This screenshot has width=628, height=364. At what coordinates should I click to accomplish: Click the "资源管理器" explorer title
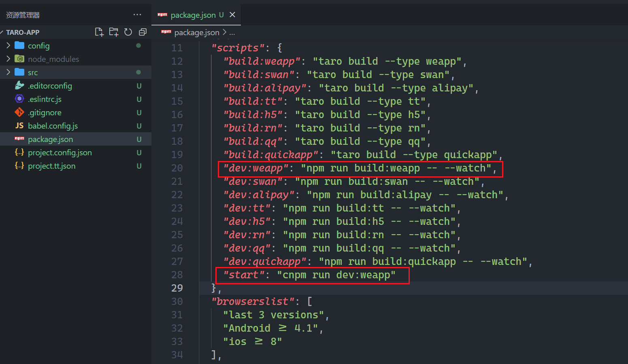pos(23,15)
